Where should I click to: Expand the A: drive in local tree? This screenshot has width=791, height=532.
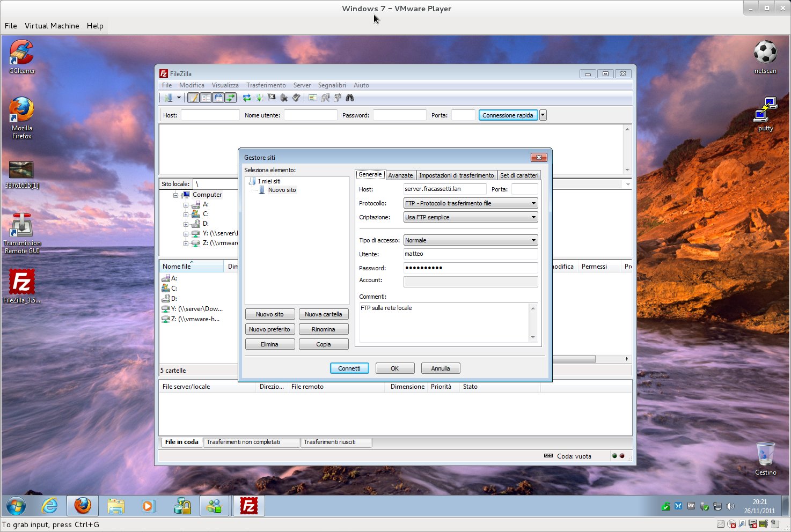(186, 205)
